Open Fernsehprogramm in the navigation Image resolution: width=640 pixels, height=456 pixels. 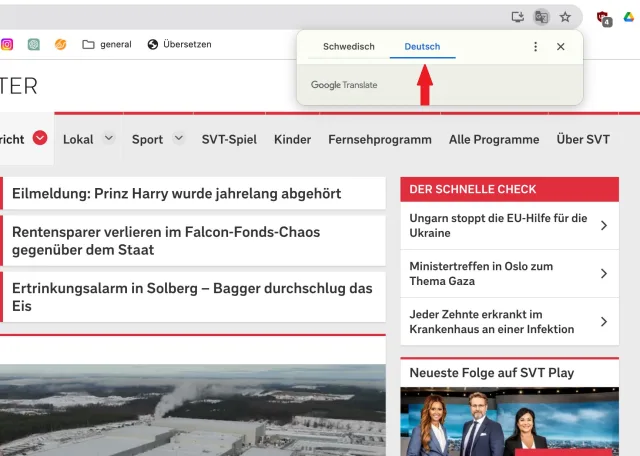coord(380,140)
